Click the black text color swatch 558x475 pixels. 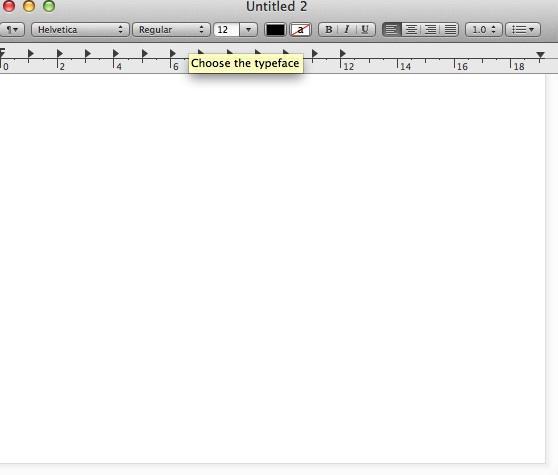click(x=275, y=30)
